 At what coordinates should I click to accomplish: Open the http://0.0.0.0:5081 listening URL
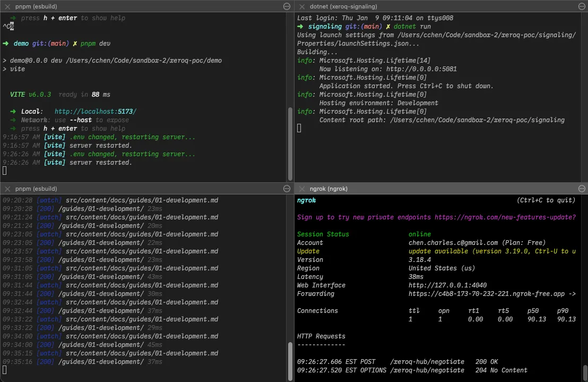[421, 69]
